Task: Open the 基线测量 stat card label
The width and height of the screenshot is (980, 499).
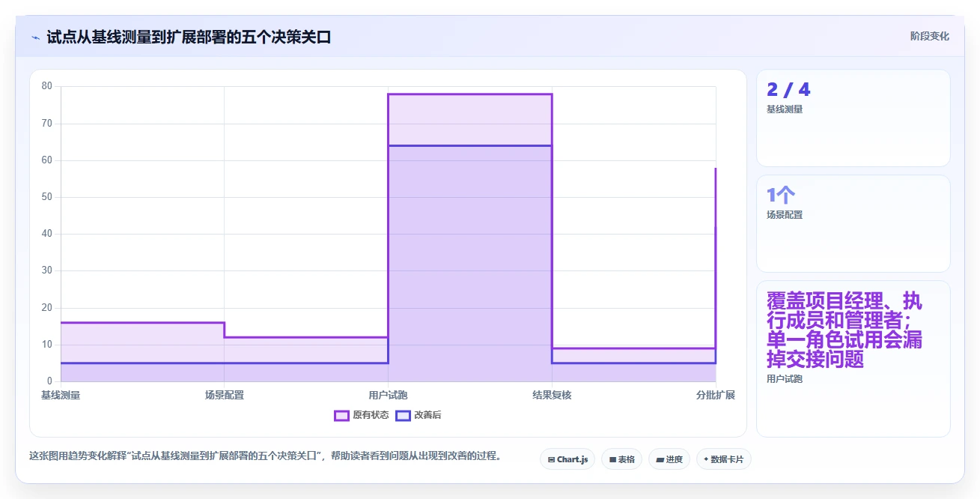Action: tap(785, 109)
